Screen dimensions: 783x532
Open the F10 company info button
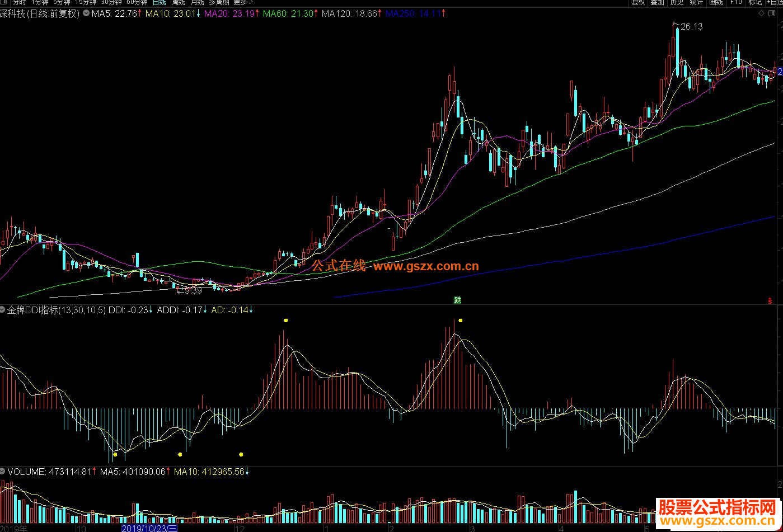pos(735,2)
